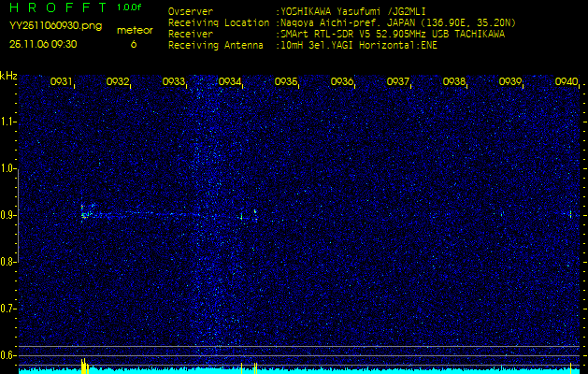Click the HROFFT title text
This screenshot has width=588, height=374.
coord(58,7)
